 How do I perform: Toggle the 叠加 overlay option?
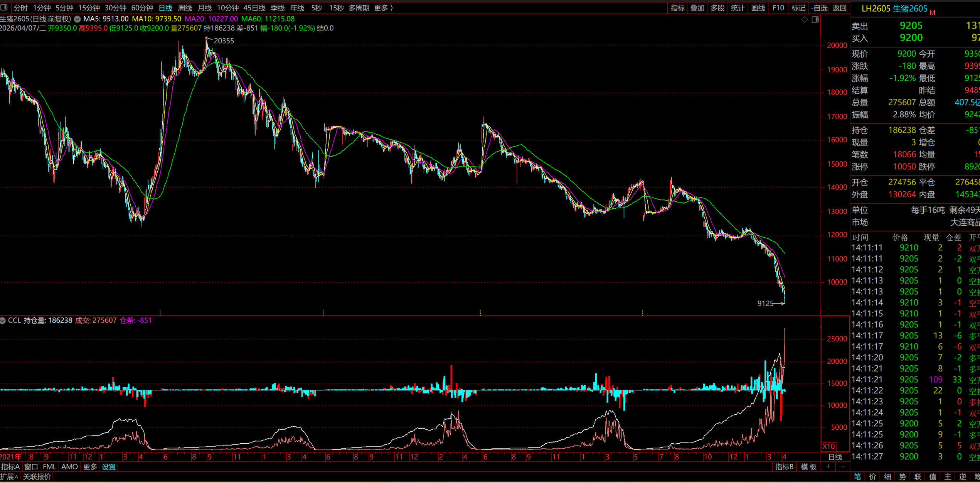697,8
